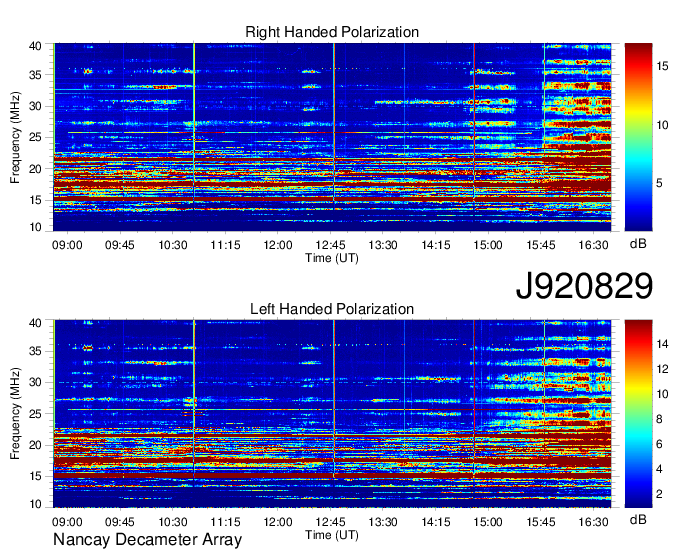Click the Left Handed plot's color scale bar

tap(638, 414)
